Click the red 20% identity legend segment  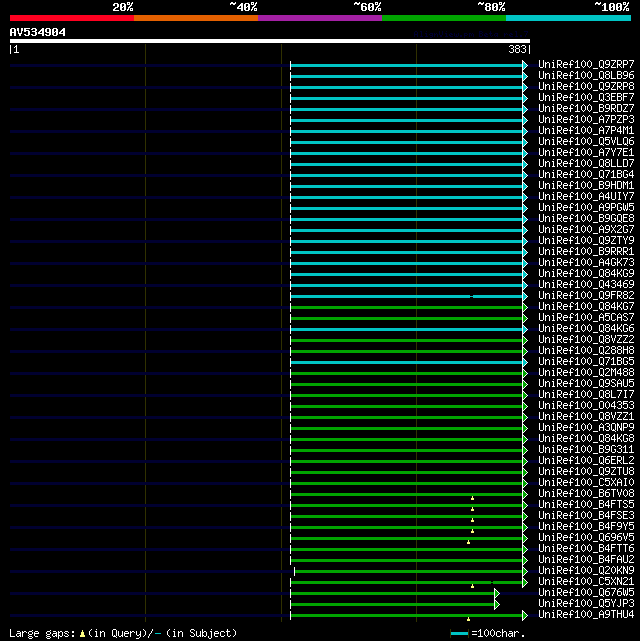click(x=72, y=18)
